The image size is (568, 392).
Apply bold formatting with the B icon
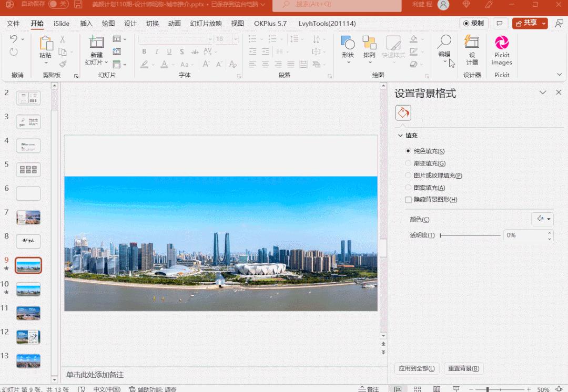tap(144, 51)
